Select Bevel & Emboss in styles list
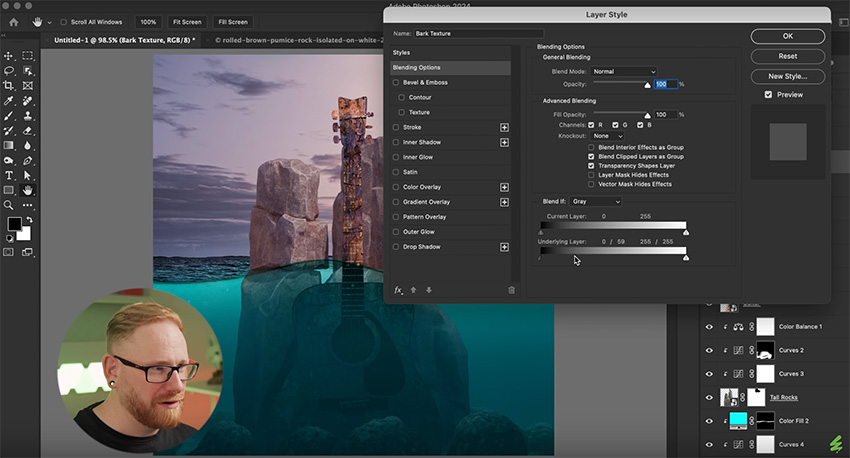This screenshot has width=850, height=458. click(425, 82)
